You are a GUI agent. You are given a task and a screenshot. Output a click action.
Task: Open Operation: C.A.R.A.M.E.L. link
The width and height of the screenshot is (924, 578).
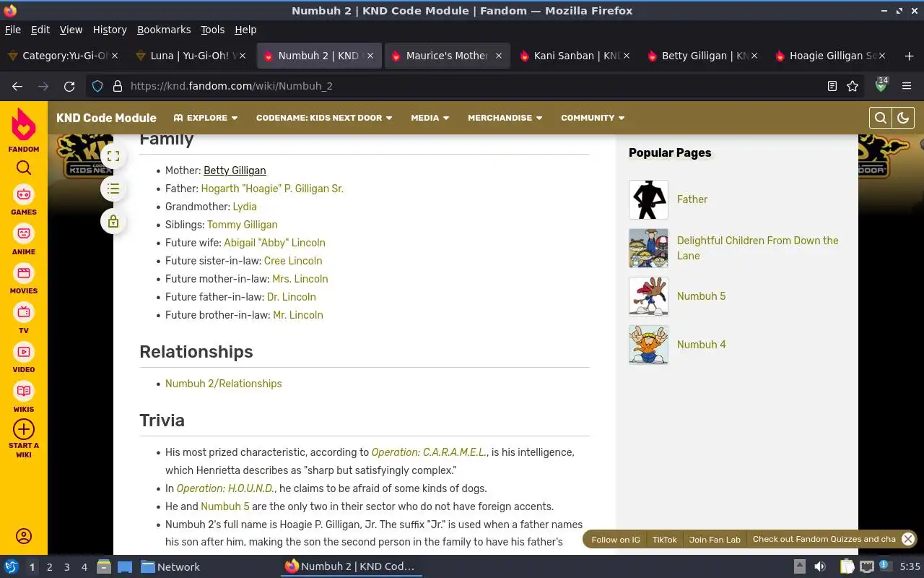tap(429, 452)
